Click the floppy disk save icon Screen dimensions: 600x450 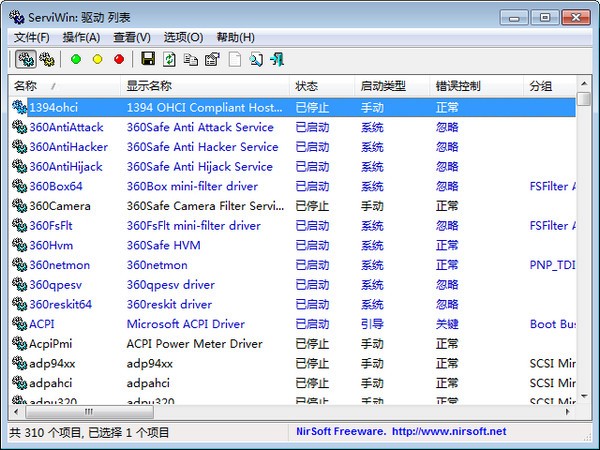148,59
